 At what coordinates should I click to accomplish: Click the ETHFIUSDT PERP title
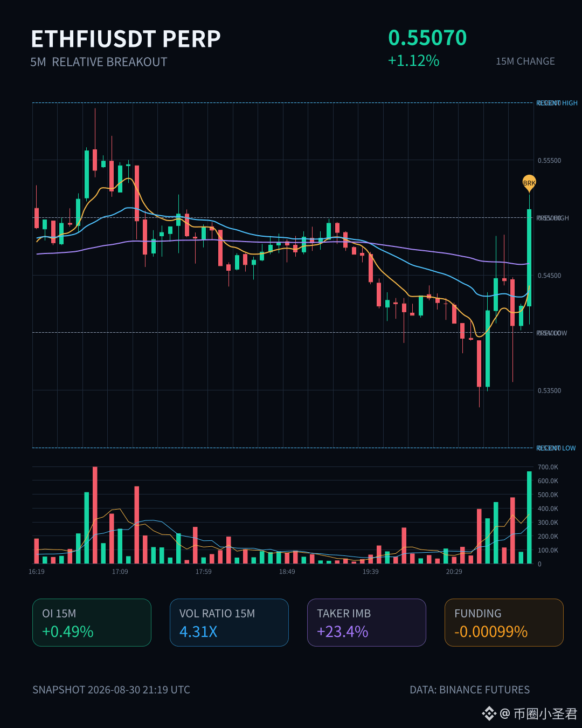tap(126, 39)
